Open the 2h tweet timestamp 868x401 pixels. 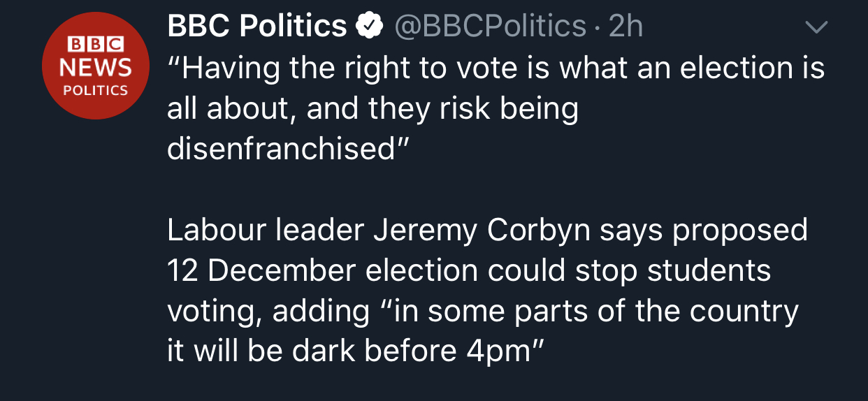pyautogui.click(x=625, y=27)
